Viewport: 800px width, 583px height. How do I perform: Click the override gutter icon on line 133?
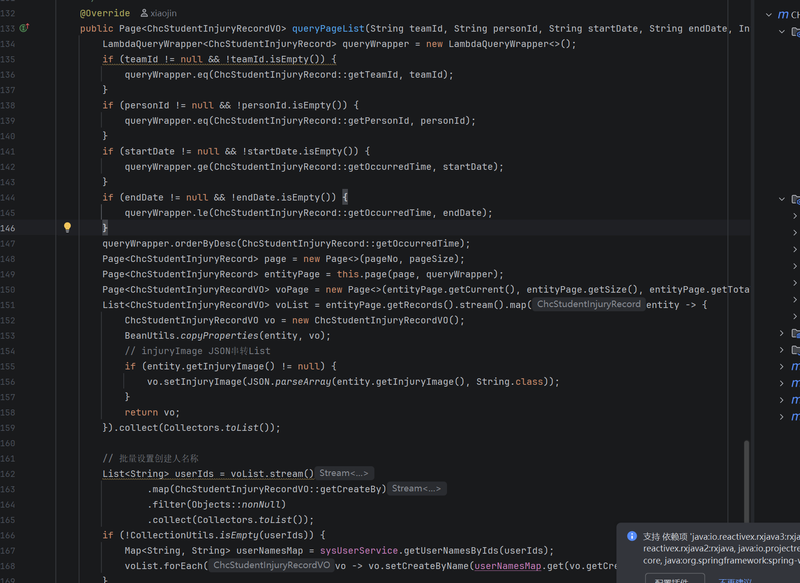coord(24,28)
